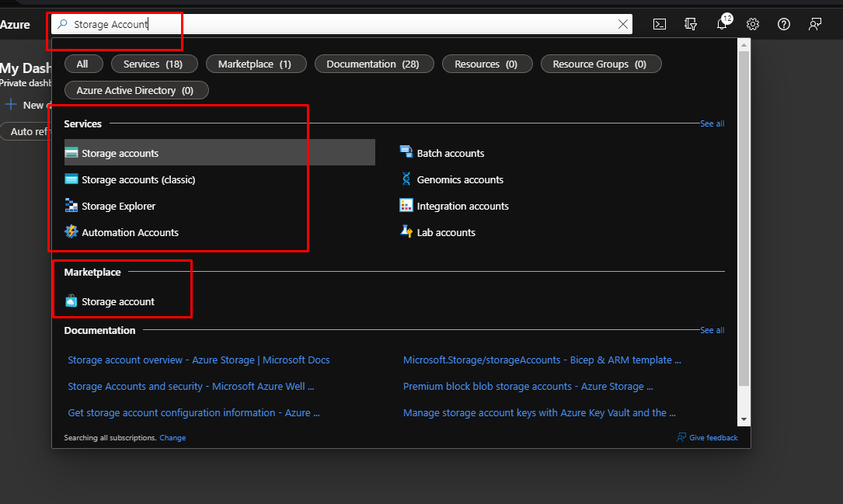The image size is (843, 504).
Task: Open the portal Settings gear
Action: pyautogui.click(x=753, y=24)
